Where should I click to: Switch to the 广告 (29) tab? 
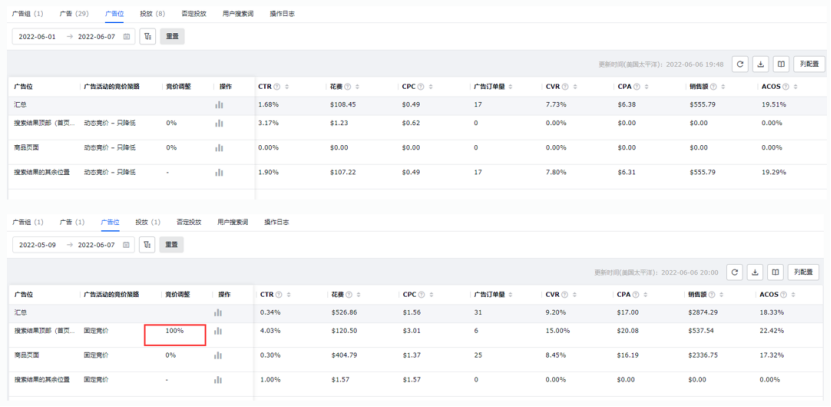pos(74,14)
